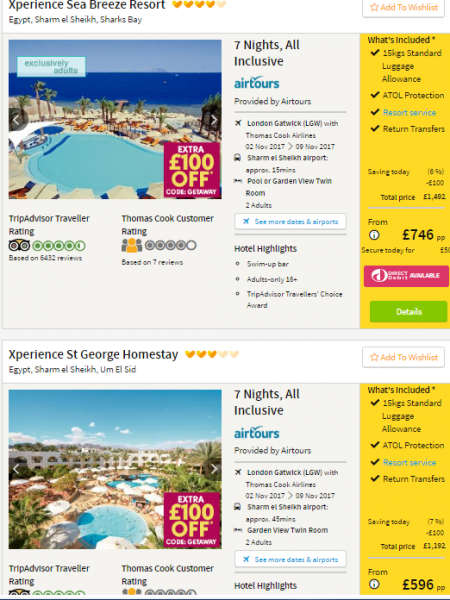Viewport: 450px width, 600px height.
Task: Show next photo of Sea Breeze Resort
Action: pyautogui.click(x=214, y=120)
